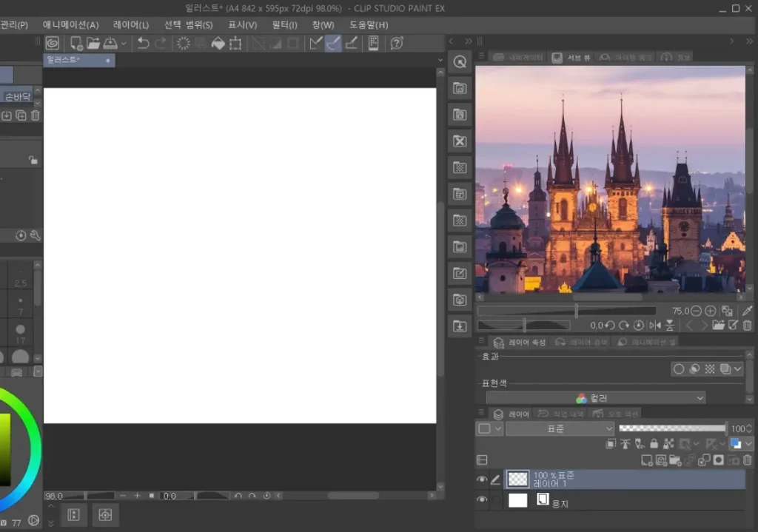This screenshot has height=532, width=758.
Task: Delete layer with the layer panel trash icon
Action: (x=747, y=460)
